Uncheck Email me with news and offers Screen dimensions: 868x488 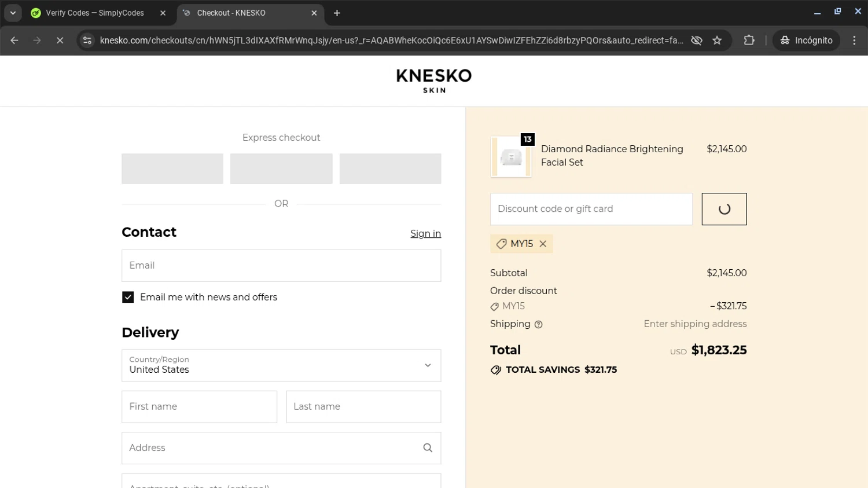click(x=128, y=297)
